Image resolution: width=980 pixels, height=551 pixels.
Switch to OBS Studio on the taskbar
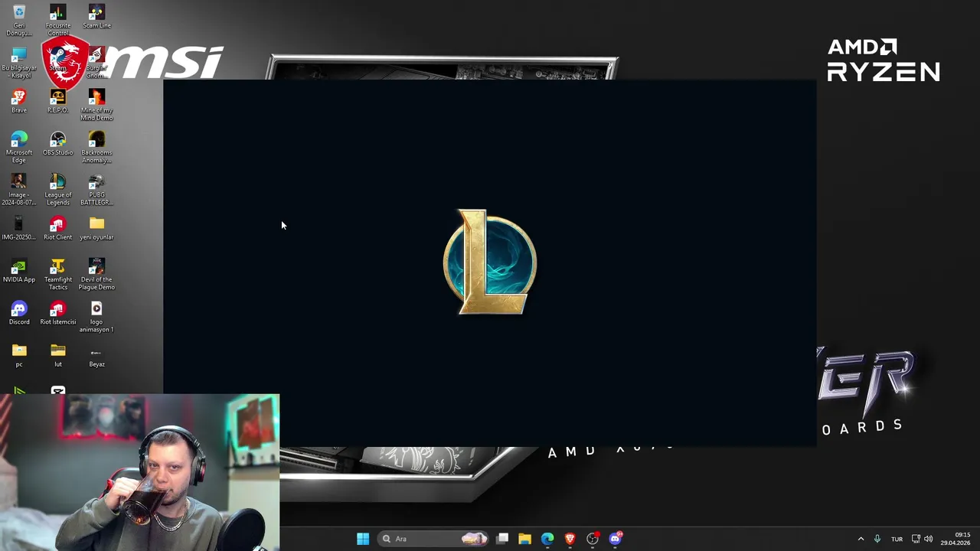tap(593, 539)
